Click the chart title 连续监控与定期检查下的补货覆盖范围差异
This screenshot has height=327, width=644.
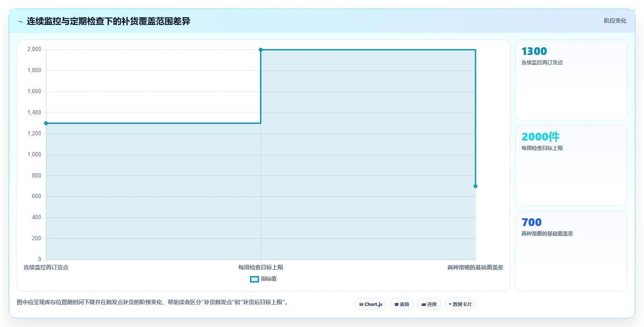pos(108,21)
